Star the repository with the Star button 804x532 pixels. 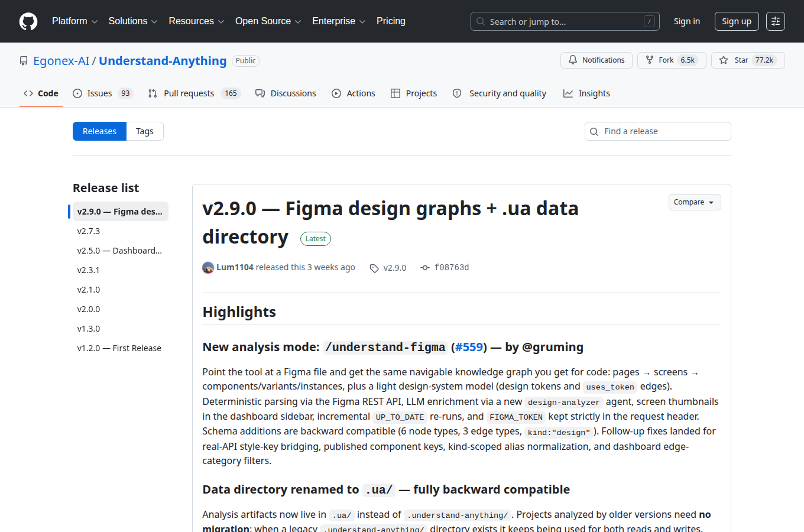tap(748, 60)
